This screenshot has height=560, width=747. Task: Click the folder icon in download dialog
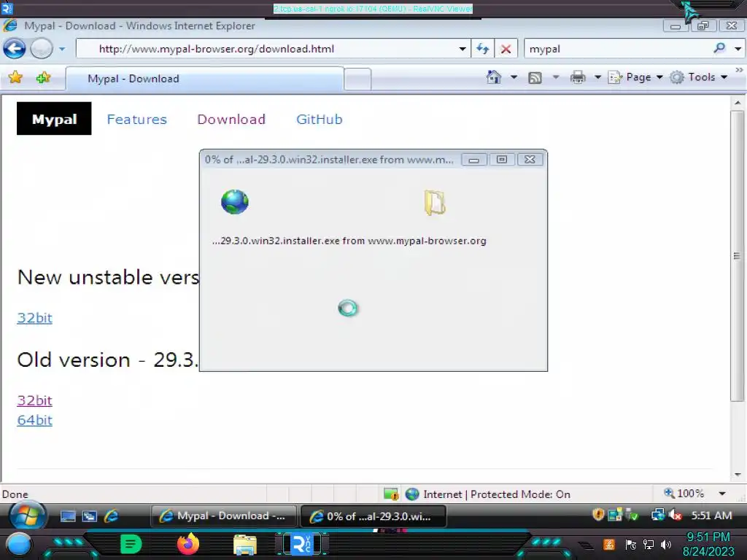coord(435,203)
